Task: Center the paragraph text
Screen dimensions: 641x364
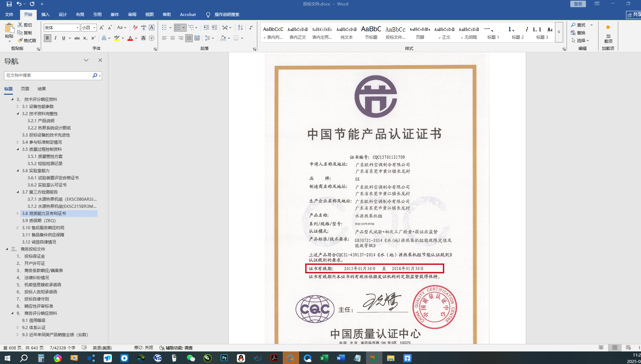Action: click(173, 38)
